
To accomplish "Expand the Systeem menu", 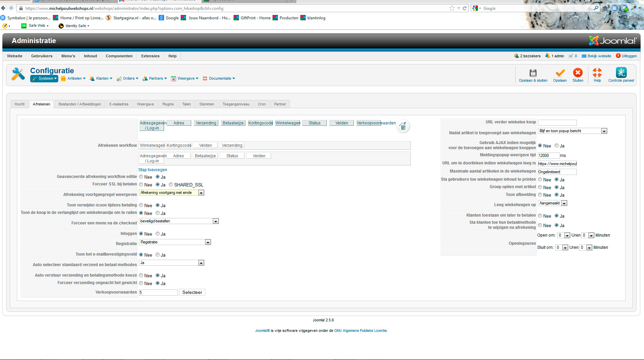I will [x=44, y=79].
